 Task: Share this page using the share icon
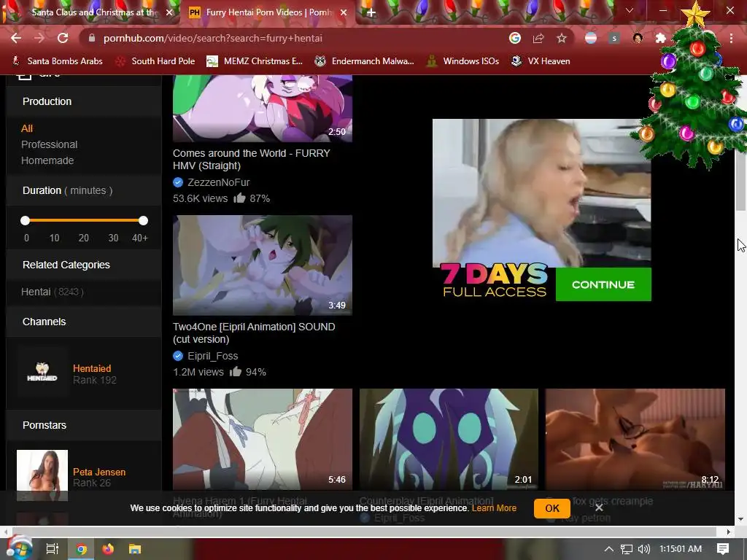538,38
